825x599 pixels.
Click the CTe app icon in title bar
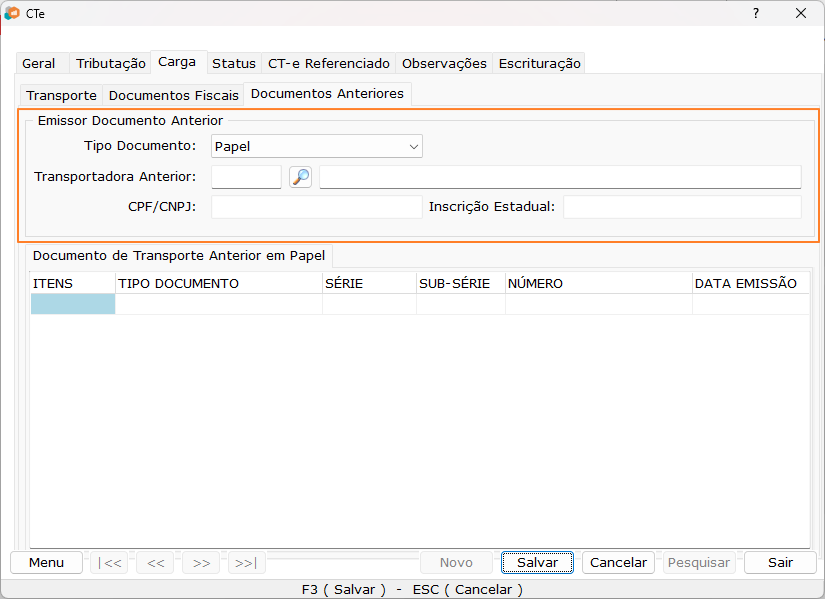pyautogui.click(x=12, y=13)
